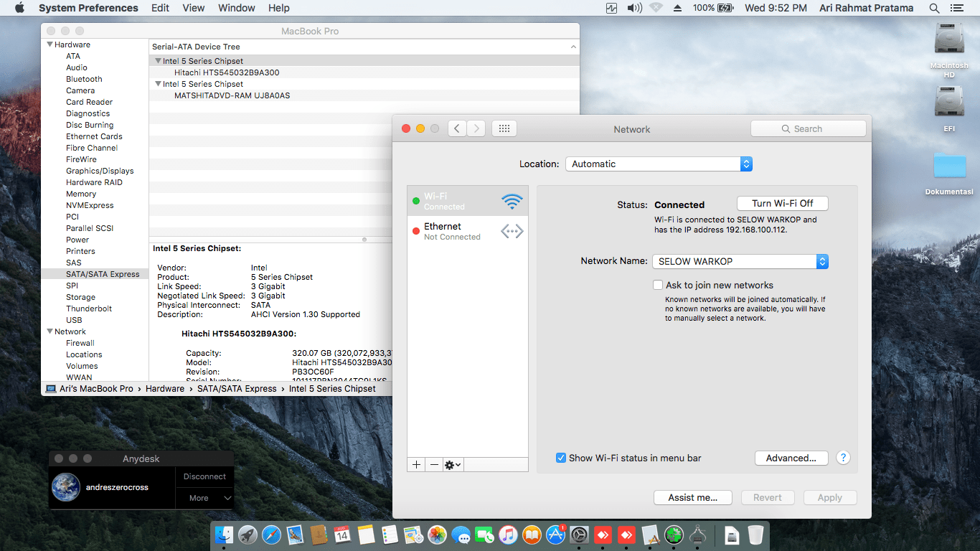Open Network help question mark

coord(843,458)
